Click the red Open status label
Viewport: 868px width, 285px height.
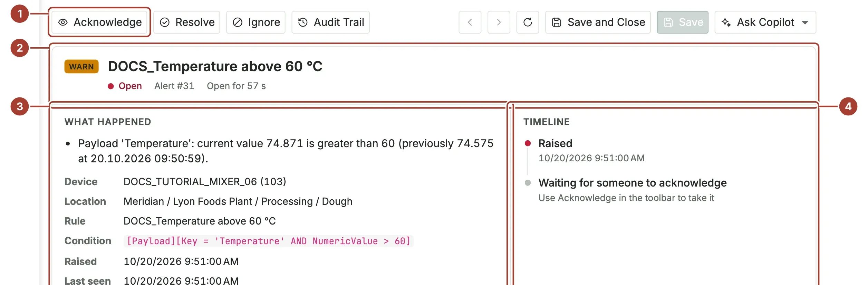tap(130, 86)
